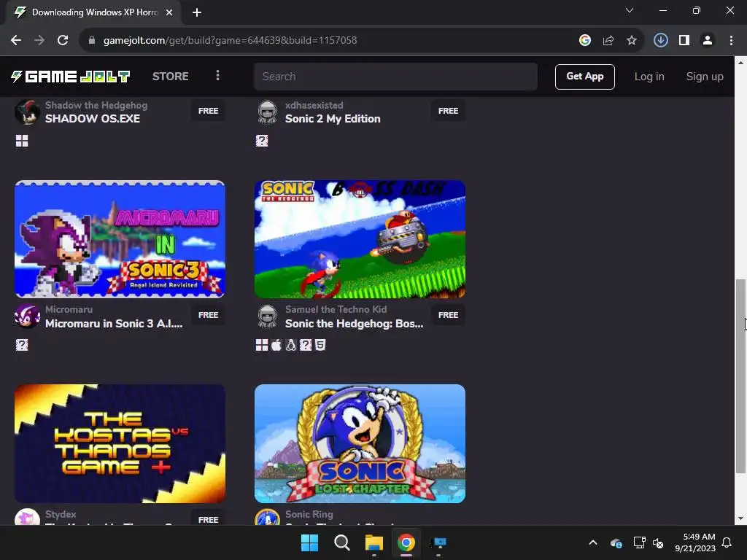Bookmark this tab with star icon

click(632, 40)
